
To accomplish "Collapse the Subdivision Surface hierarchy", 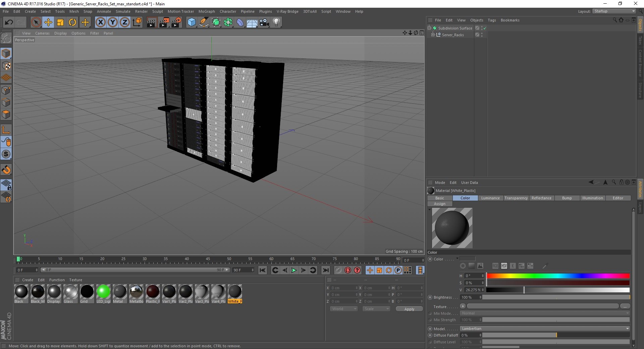I will (429, 28).
